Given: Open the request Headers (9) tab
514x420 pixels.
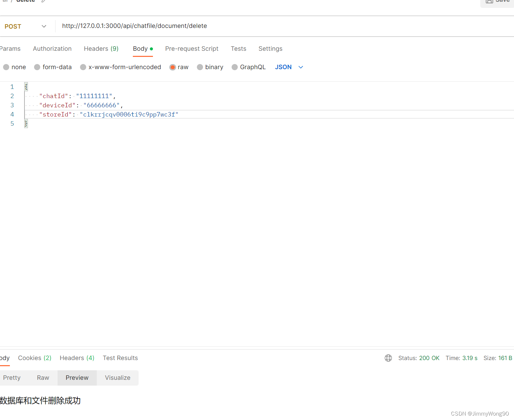Looking at the screenshot, I should 101,49.
